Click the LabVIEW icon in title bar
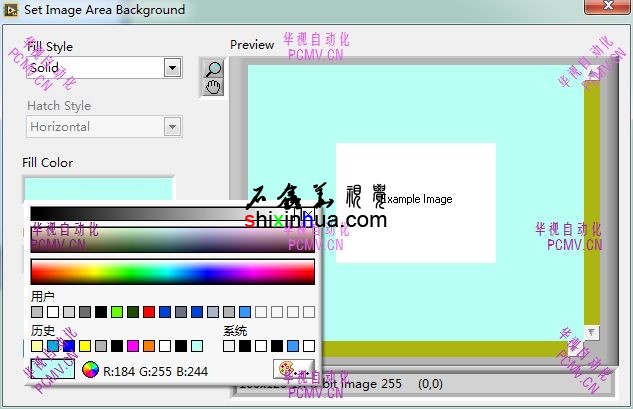Viewport: 633px width, 409px height. pyautogui.click(x=11, y=10)
